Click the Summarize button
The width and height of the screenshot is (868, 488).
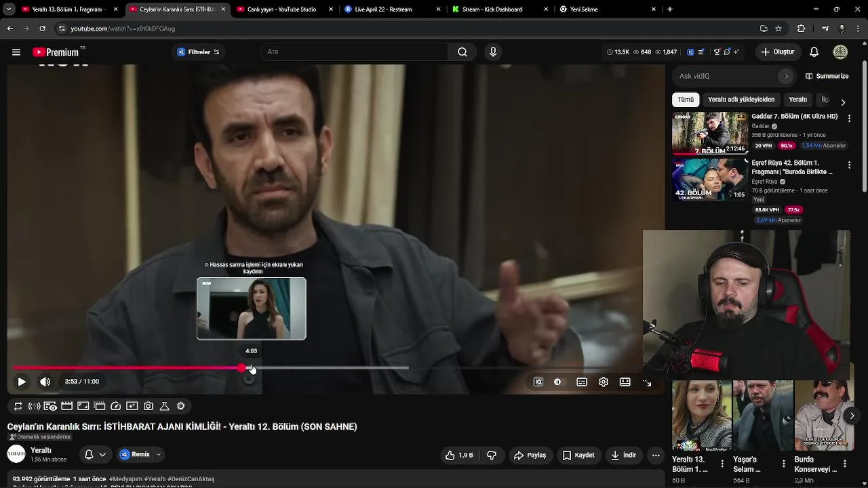[x=827, y=76]
